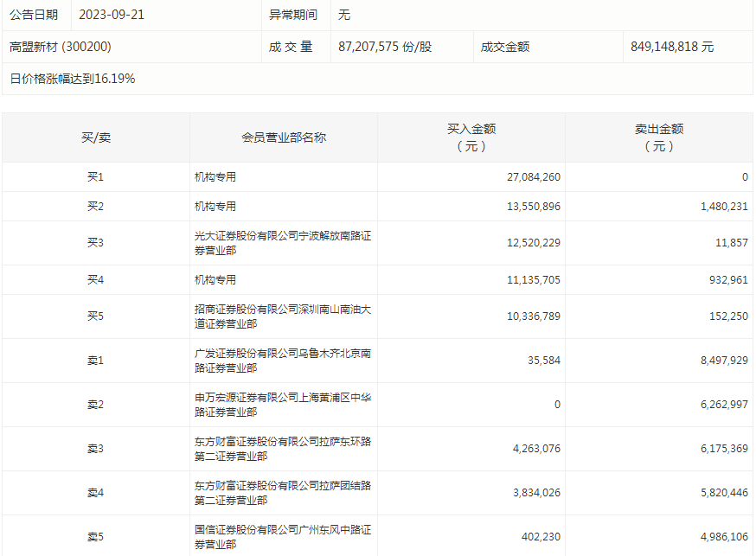This screenshot has height=556, width=756.
Task: Select the buy amount 27,084,260
Action: [534, 177]
